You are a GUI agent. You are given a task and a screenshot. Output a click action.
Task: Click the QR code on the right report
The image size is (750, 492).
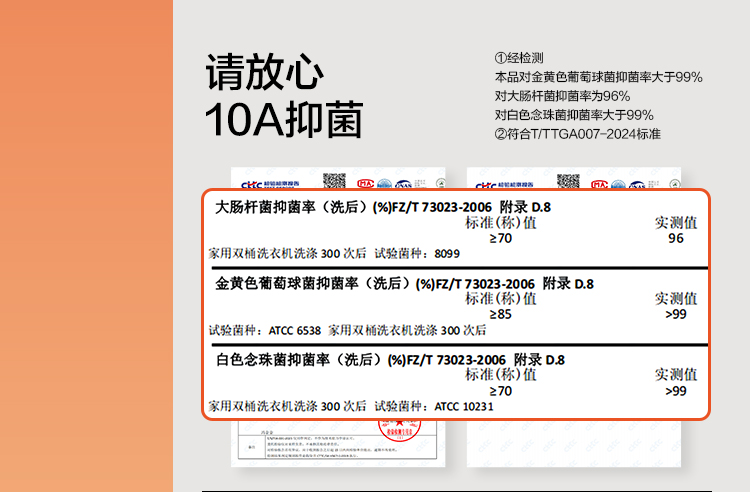(568, 181)
